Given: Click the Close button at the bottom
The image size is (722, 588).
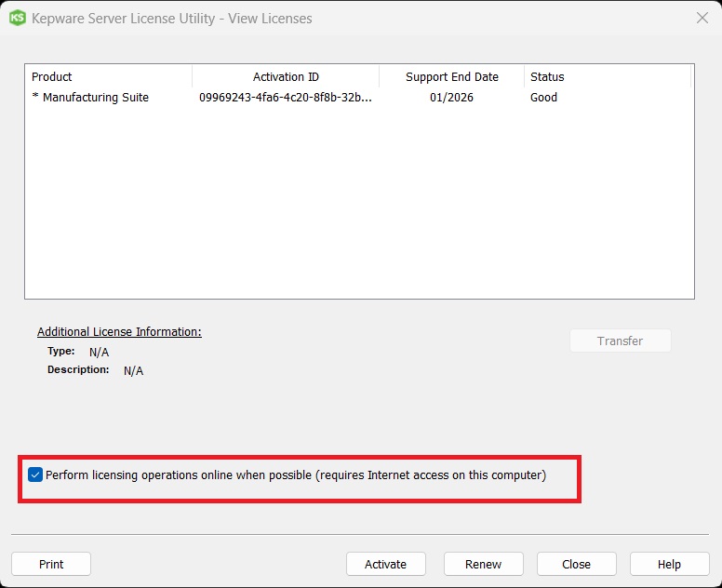Looking at the screenshot, I should click(576, 564).
